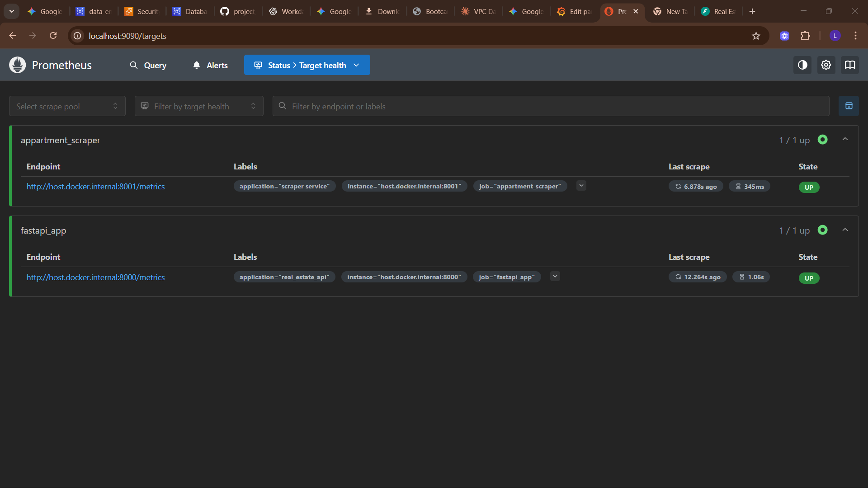The width and height of the screenshot is (868, 488).
Task: Go forward in browser history
Action: (x=33, y=36)
